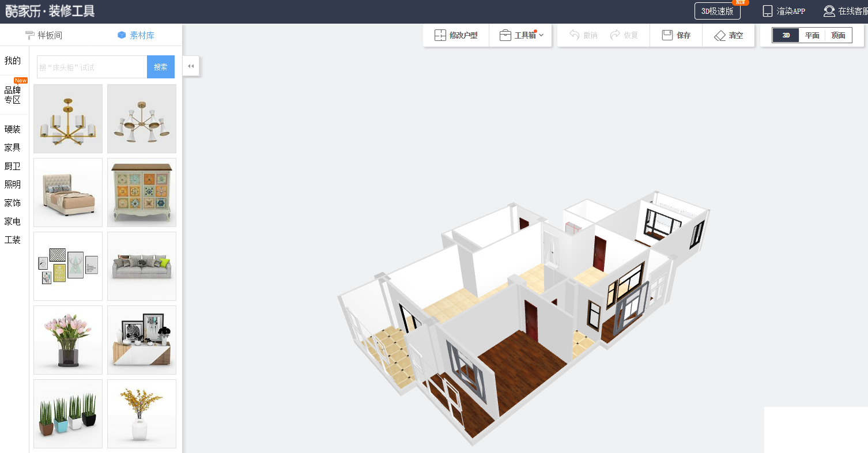Click the 修改户型 floor plan icon
The height and width of the screenshot is (453, 868).
coord(440,35)
